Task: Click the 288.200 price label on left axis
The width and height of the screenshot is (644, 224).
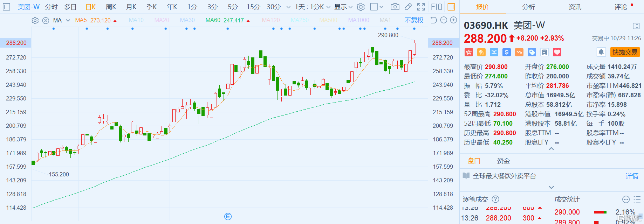Action: [16, 43]
